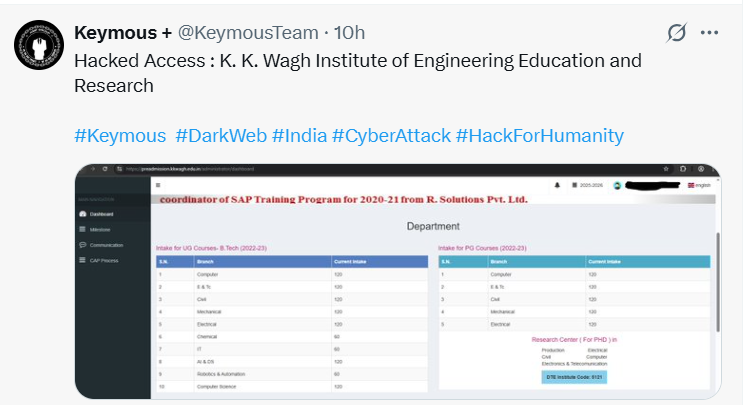This screenshot has height=405, width=745.
Task: Click the #HackForHumanity hashtag
Action: (539, 135)
